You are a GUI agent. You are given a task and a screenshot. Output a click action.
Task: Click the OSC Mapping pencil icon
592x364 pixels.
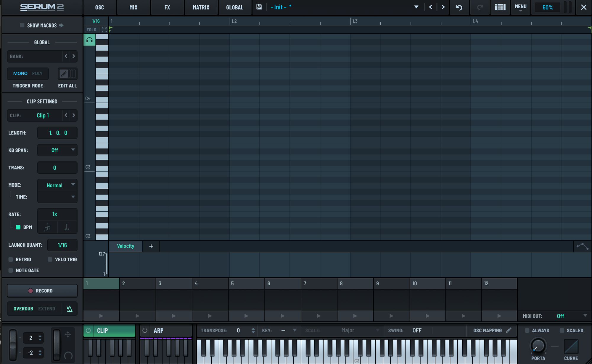509,330
